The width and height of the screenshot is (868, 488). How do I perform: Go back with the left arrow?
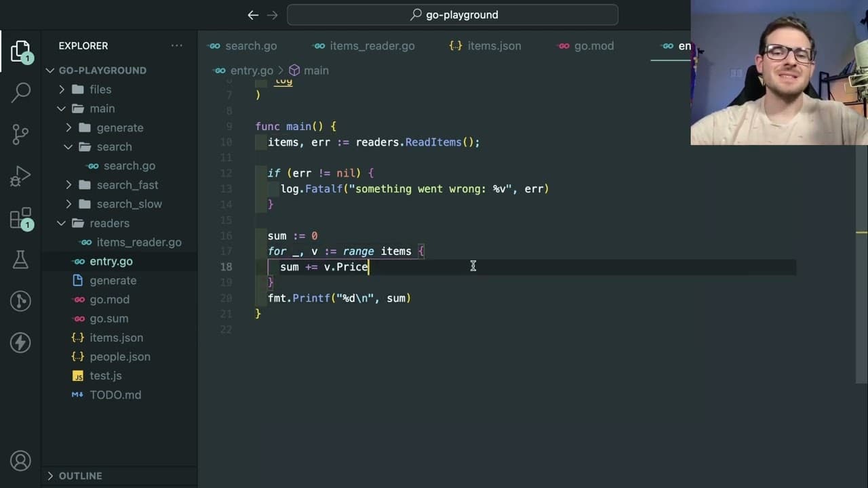click(253, 15)
